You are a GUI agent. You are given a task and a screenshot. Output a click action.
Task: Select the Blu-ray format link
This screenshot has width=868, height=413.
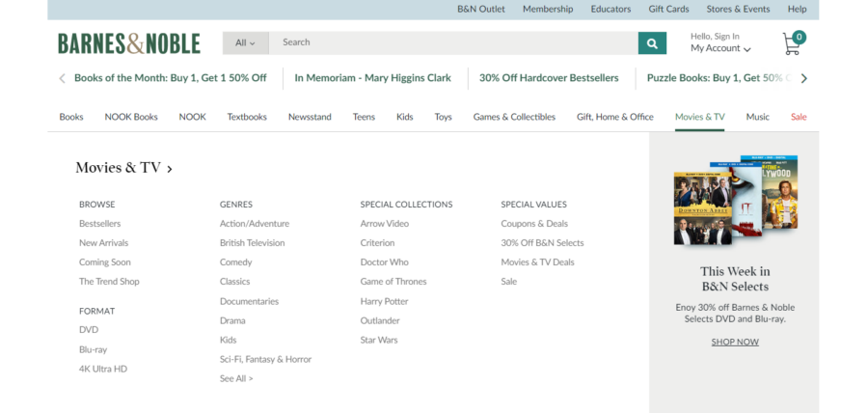pyautogui.click(x=93, y=350)
